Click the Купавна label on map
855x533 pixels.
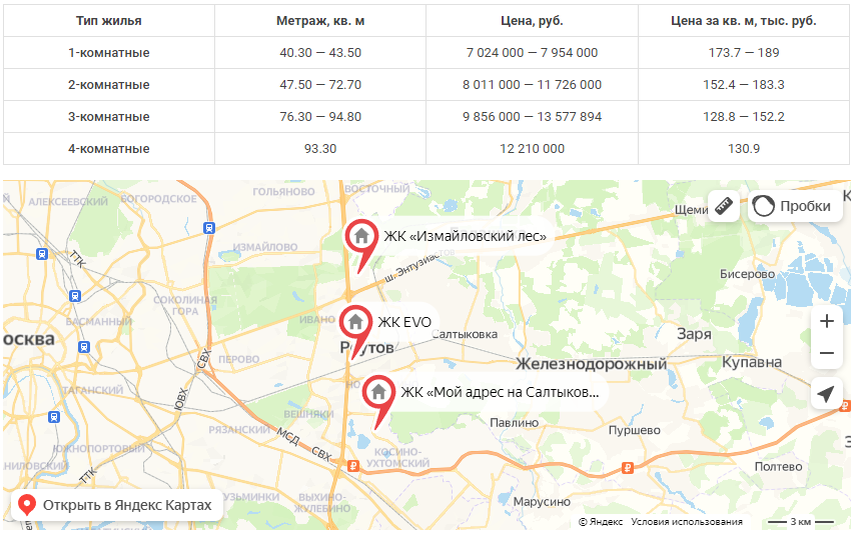[751, 362]
